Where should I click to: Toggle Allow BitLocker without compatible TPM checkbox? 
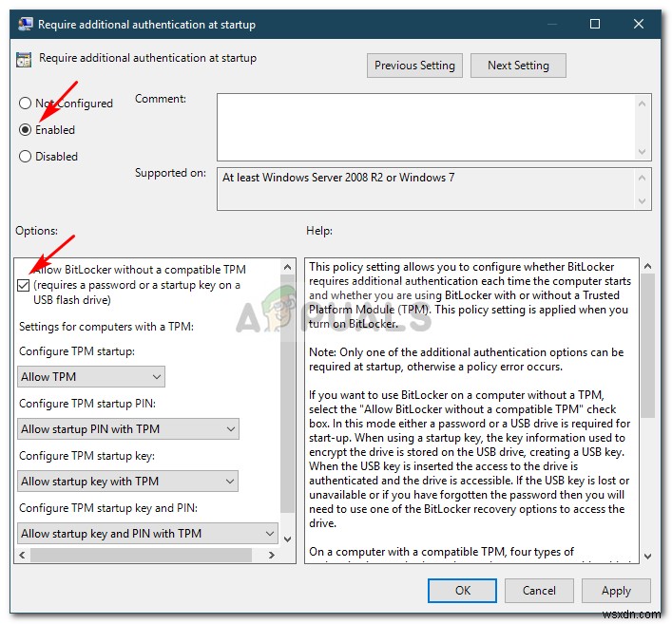click(x=24, y=285)
